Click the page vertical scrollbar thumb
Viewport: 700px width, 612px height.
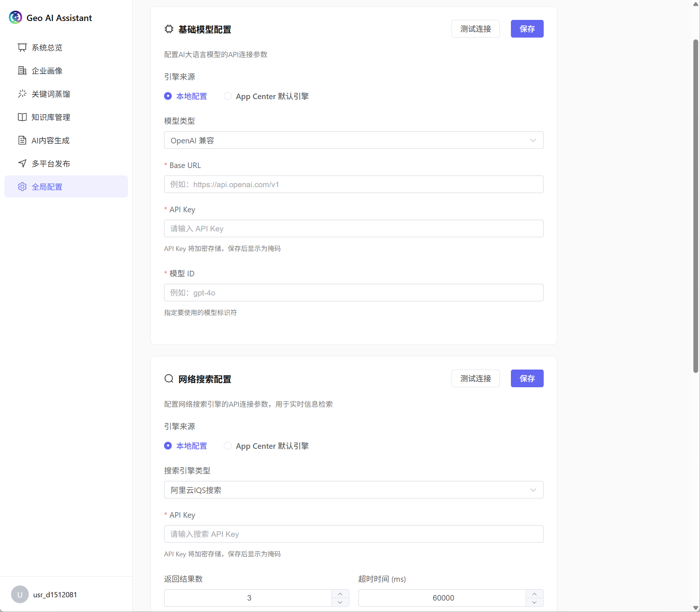[x=696, y=206]
